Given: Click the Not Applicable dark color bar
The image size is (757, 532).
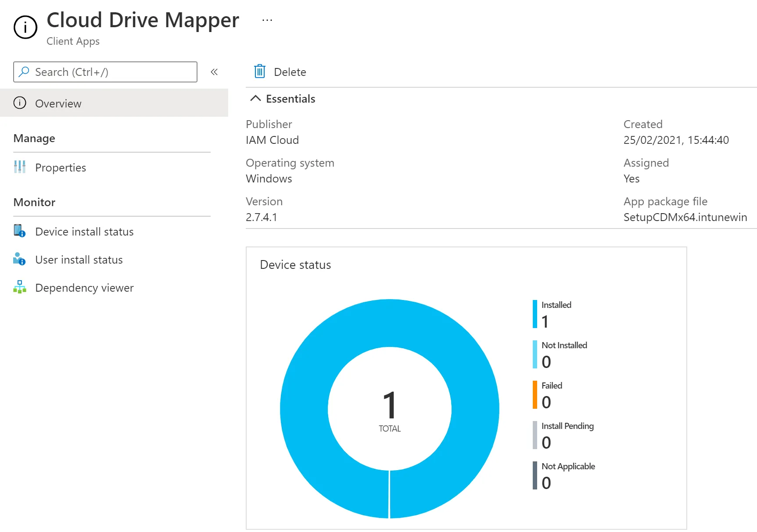Looking at the screenshot, I should [535, 475].
